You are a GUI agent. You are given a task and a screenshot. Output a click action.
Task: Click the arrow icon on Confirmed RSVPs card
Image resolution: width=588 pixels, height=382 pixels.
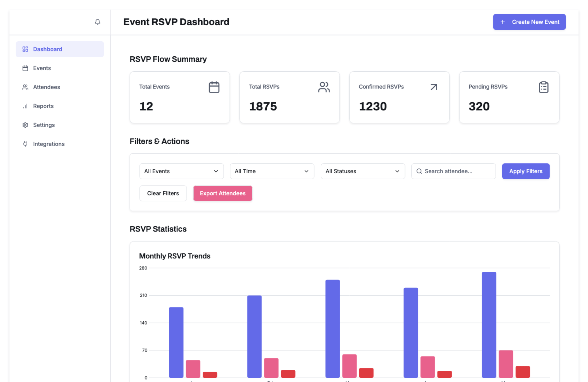point(434,87)
